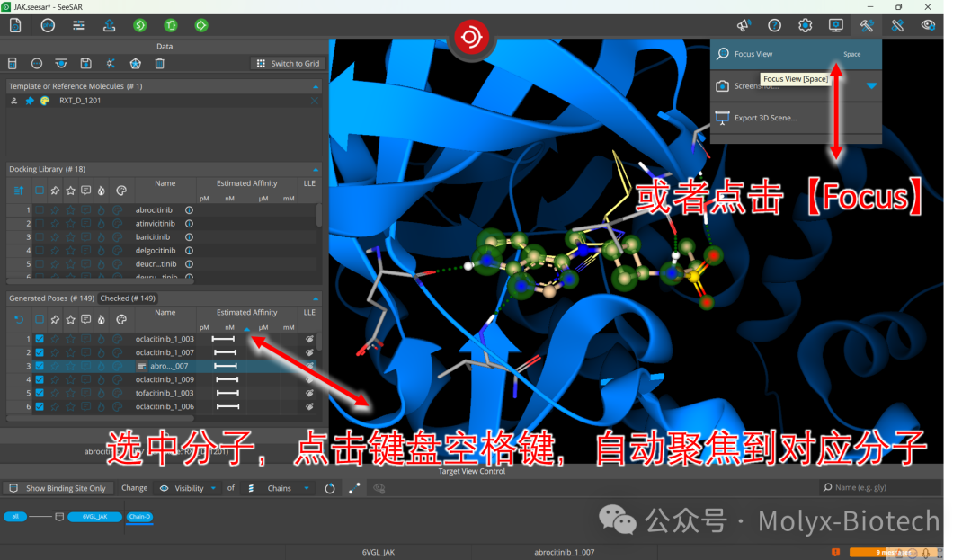This screenshot has height=560, width=971.
Task: Click the sort icon in Docking Library header
Action: pyautogui.click(x=19, y=191)
